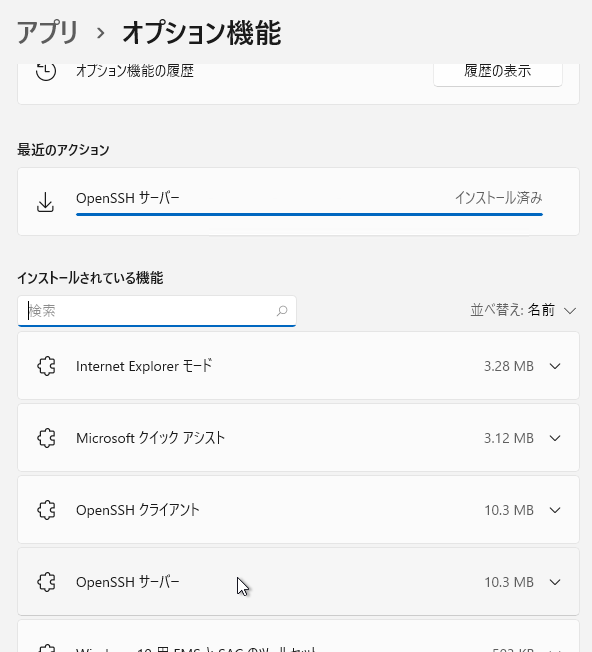Screen dimensions: 592x652
Task: Click the magnifier icon in search box
Action: click(282, 311)
